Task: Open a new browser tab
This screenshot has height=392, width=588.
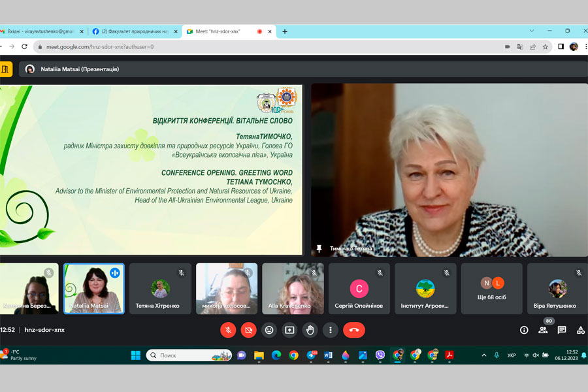Action: click(285, 31)
